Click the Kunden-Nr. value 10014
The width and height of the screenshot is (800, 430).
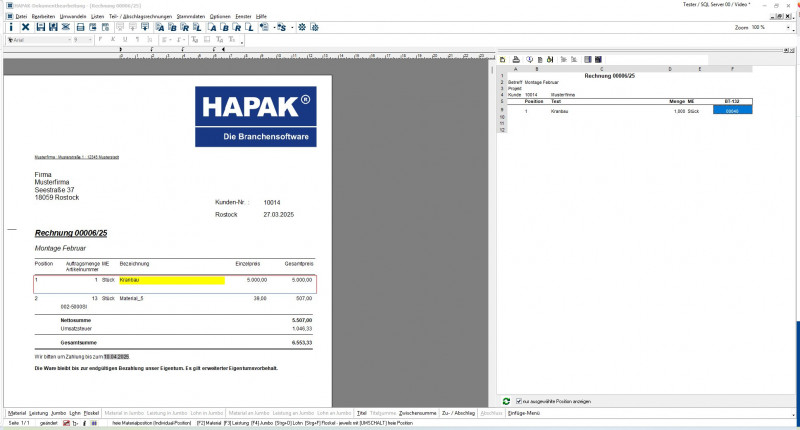[272, 203]
